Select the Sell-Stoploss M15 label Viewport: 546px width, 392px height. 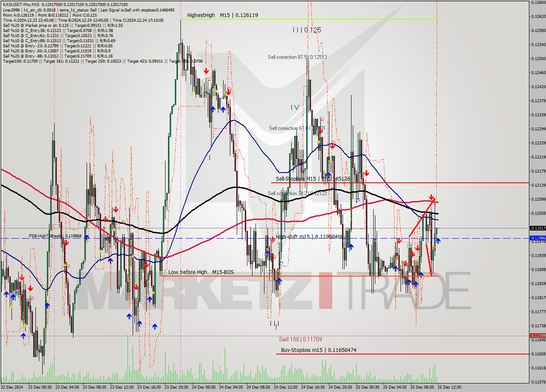coord(313,179)
